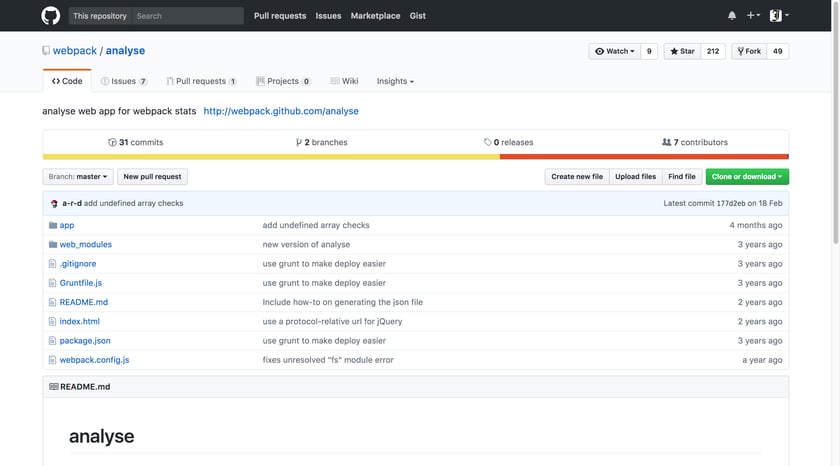Image resolution: width=840 pixels, height=466 pixels.
Task: Click the README book icon in header
Action: click(54, 387)
